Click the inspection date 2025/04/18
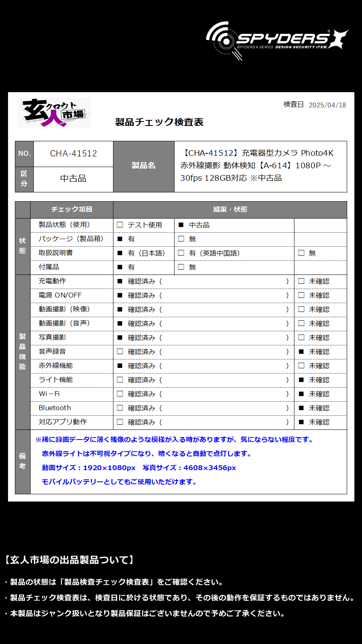The width and height of the screenshot is (362, 644). (327, 105)
